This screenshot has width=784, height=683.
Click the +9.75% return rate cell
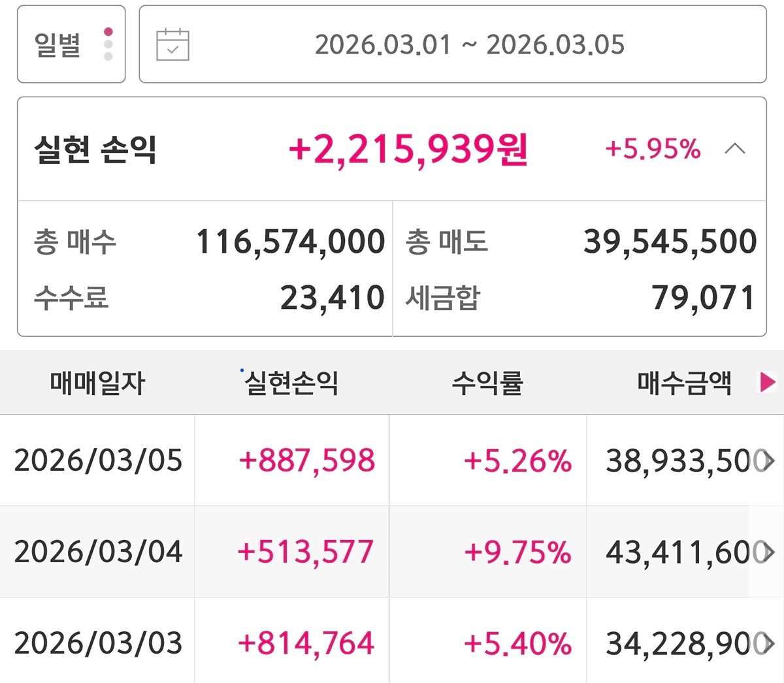[517, 552]
